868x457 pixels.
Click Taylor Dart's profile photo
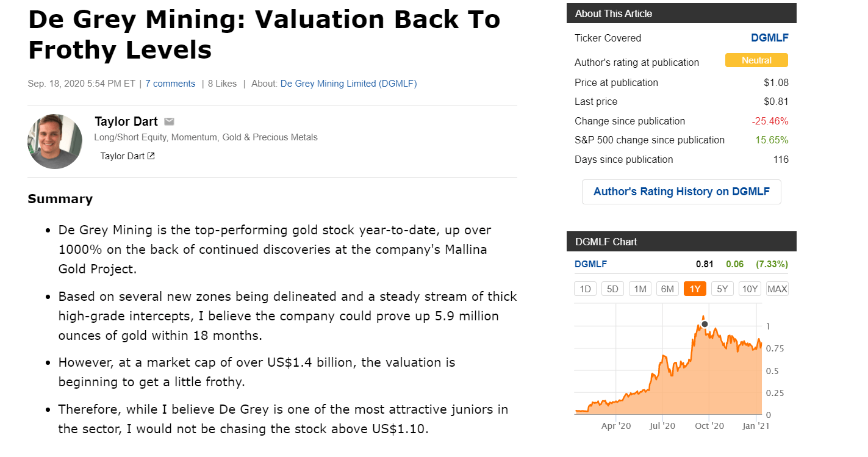coord(55,142)
